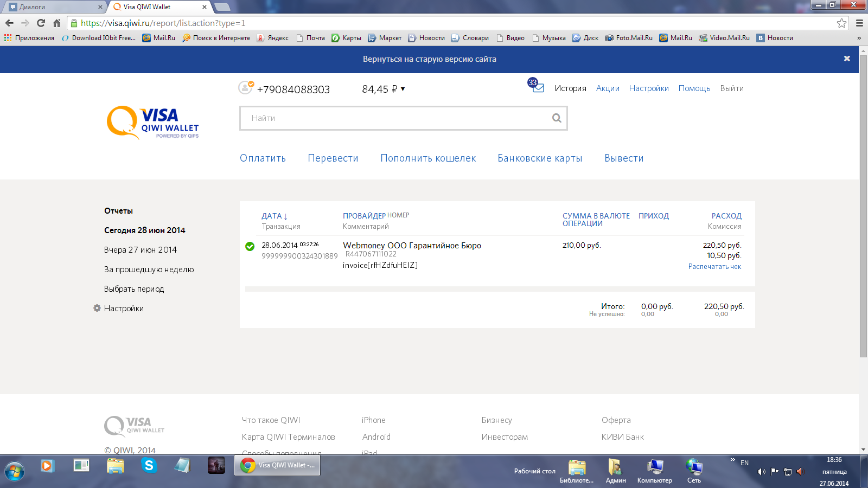The width and height of the screenshot is (868, 488).
Task: Open Банковские карты section
Action: point(540,158)
